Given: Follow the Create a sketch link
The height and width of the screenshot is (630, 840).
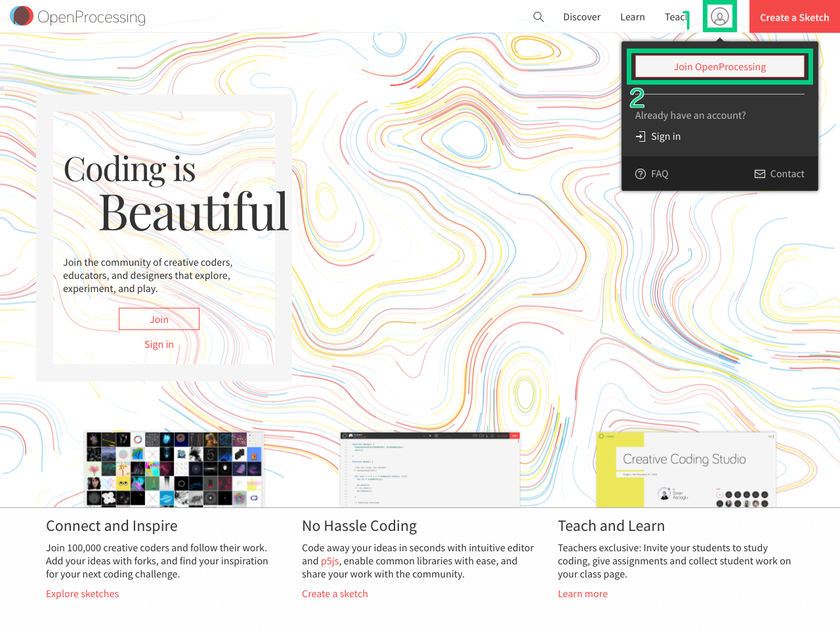Looking at the screenshot, I should point(335,594).
